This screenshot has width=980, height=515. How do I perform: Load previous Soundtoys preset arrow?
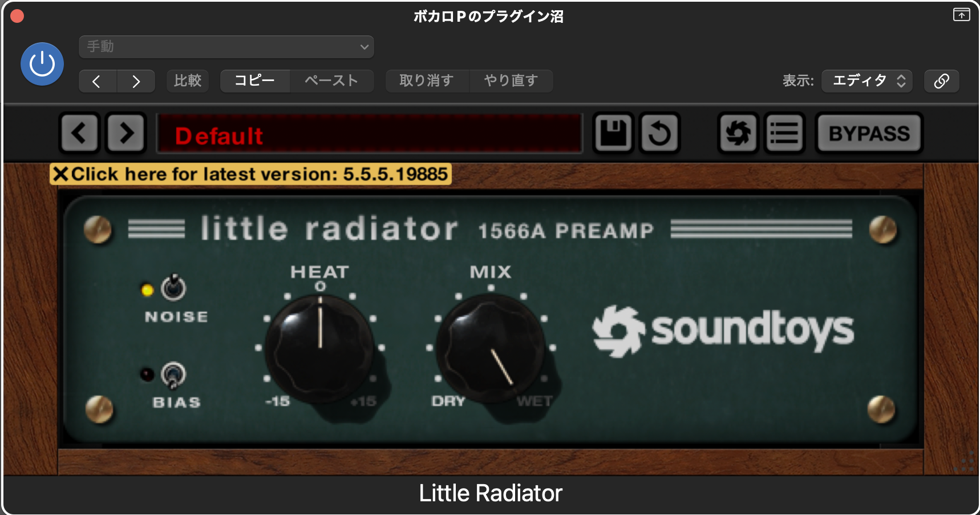pos(79,134)
